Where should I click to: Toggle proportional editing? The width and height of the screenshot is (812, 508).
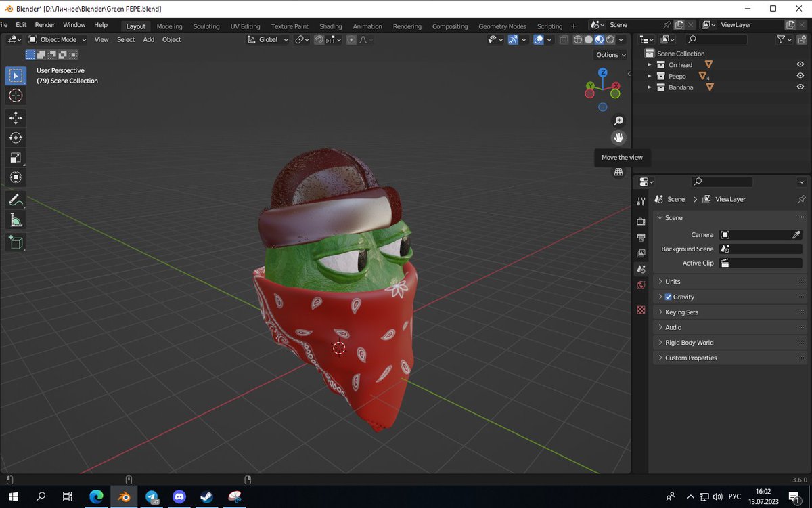351,40
